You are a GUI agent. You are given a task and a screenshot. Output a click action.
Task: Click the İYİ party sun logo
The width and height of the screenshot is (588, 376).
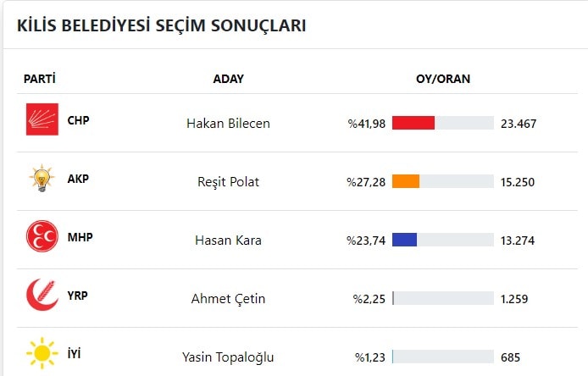tap(42, 353)
